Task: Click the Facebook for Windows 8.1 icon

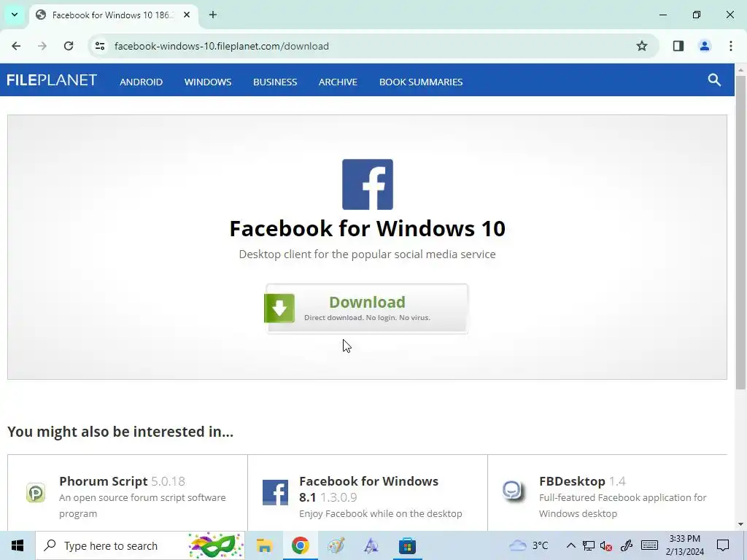Action: pyautogui.click(x=275, y=492)
